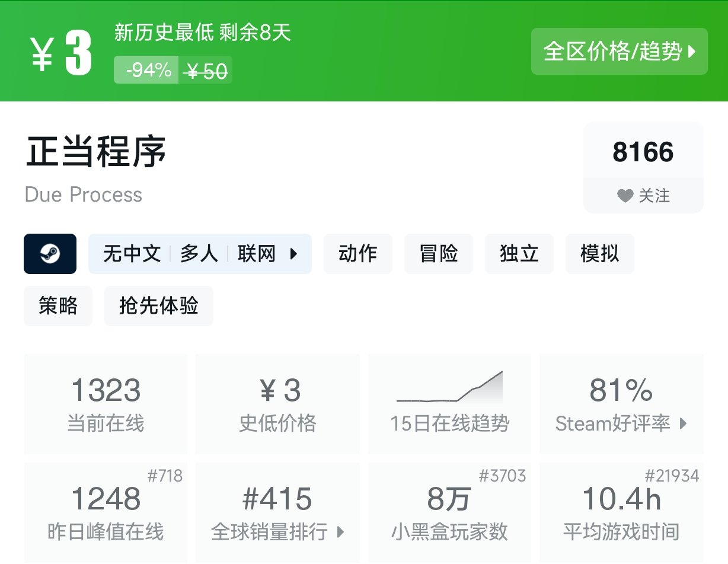
Task: Select the 独立 genre tag
Action: point(519,254)
